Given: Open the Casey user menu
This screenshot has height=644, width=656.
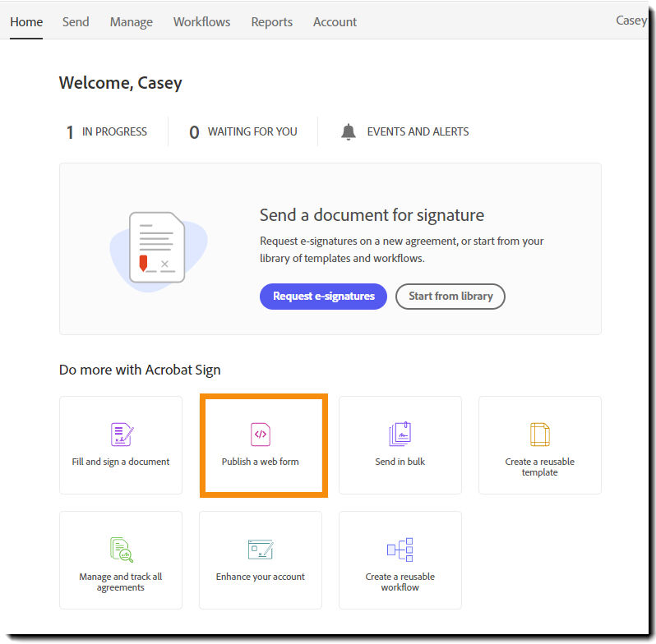Looking at the screenshot, I should point(631,21).
